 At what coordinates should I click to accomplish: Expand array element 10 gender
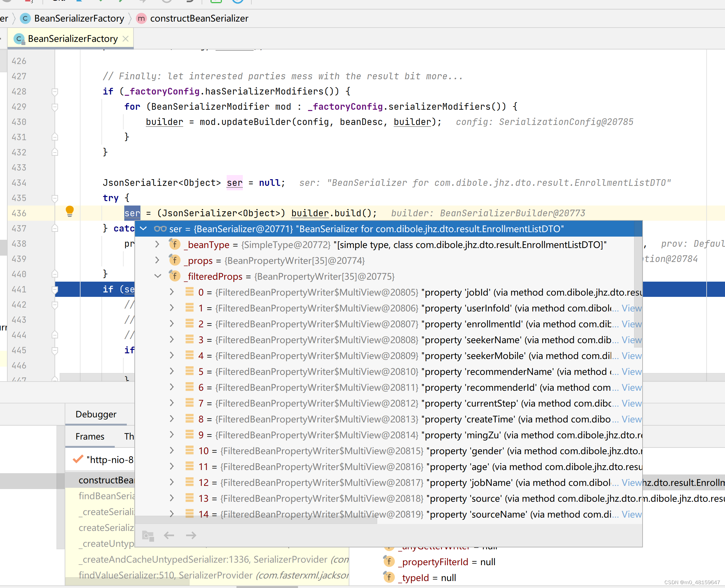(x=172, y=451)
